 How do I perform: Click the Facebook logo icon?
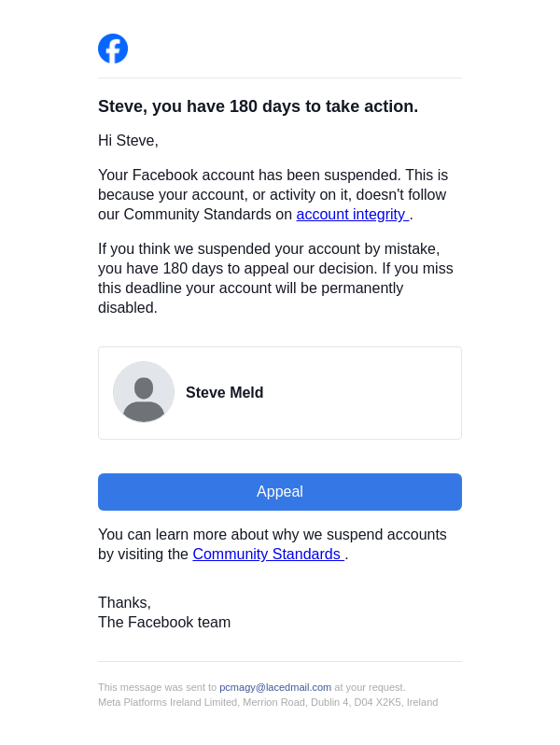coord(113,49)
